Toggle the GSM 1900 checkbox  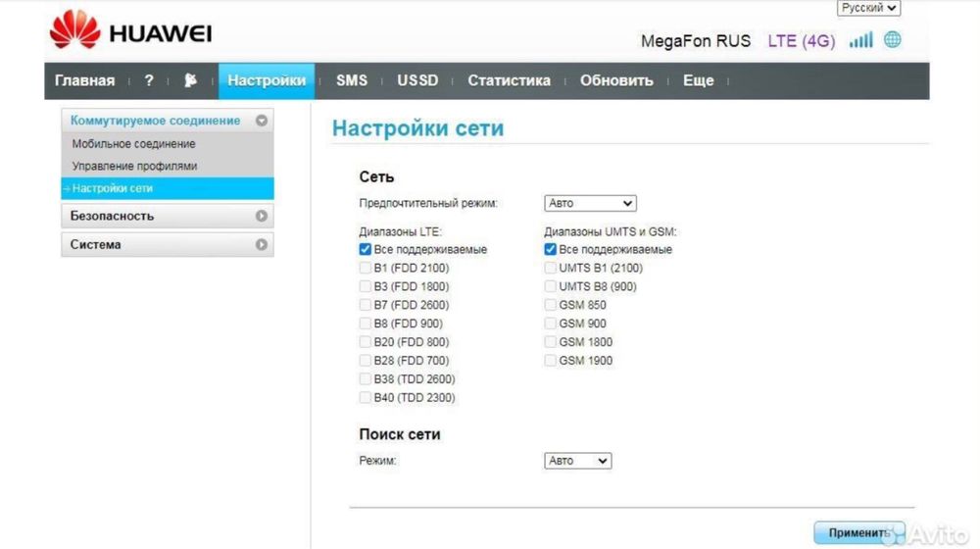(550, 360)
